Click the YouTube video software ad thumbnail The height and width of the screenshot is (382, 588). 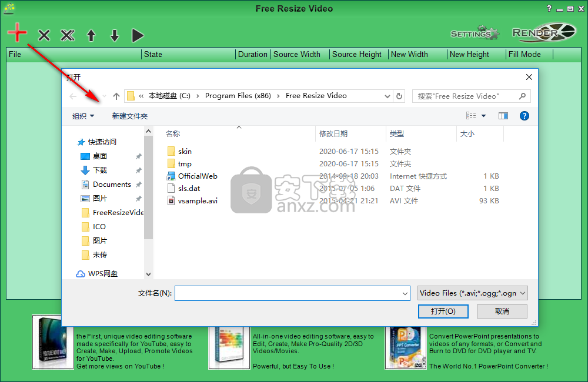53,342
